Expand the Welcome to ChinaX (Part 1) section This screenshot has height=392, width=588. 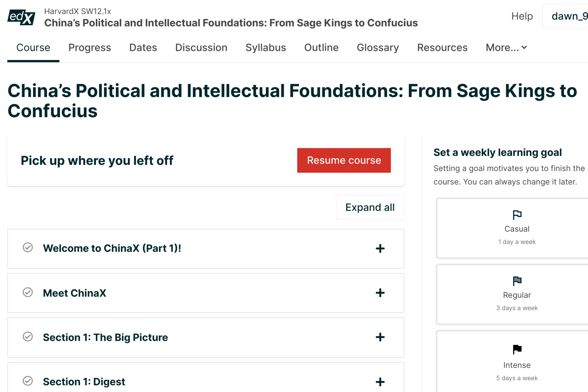pos(380,248)
